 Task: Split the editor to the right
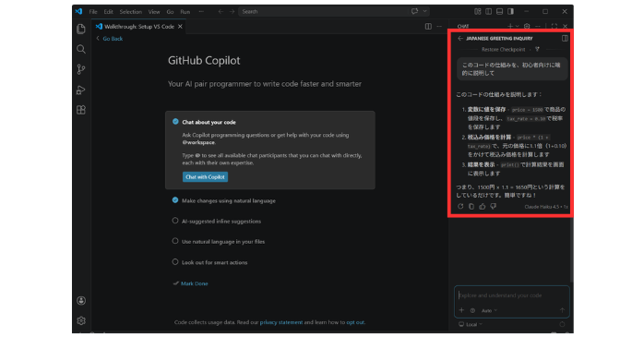(428, 26)
